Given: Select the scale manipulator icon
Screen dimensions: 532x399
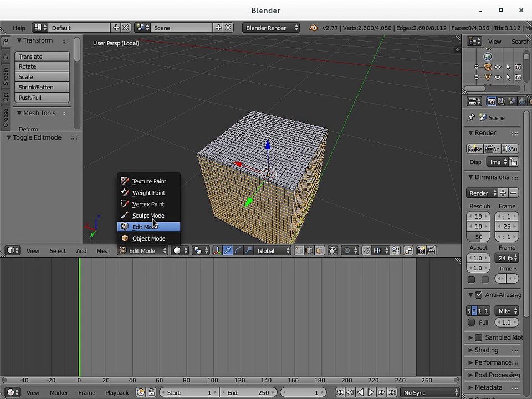Looking at the screenshot, I should 248,250.
